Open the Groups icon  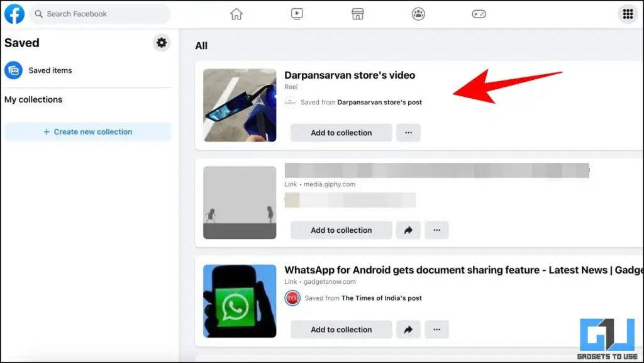coord(418,13)
